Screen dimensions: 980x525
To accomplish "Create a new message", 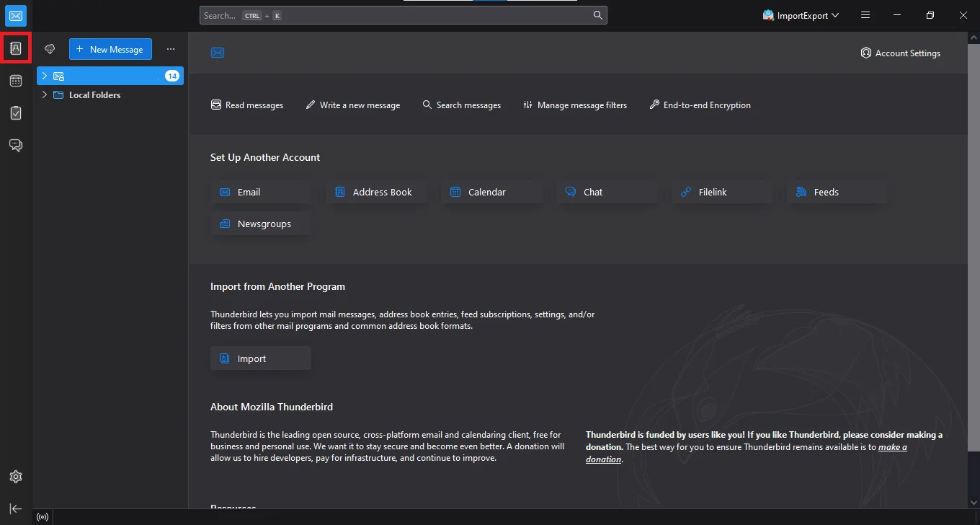I will coord(110,49).
